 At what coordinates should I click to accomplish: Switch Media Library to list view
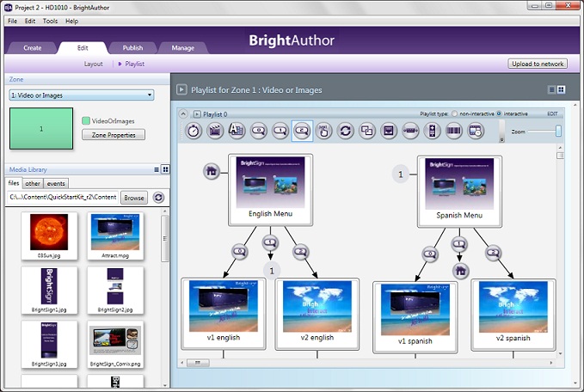click(157, 169)
